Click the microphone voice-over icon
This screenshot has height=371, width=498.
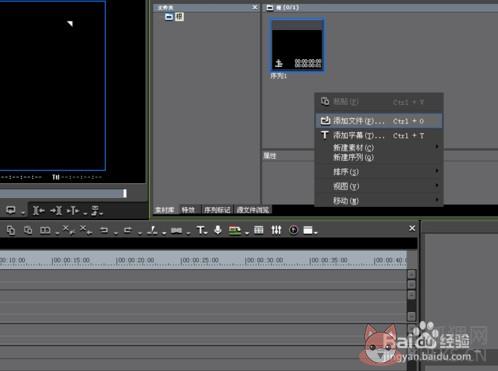tap(218, 230)
